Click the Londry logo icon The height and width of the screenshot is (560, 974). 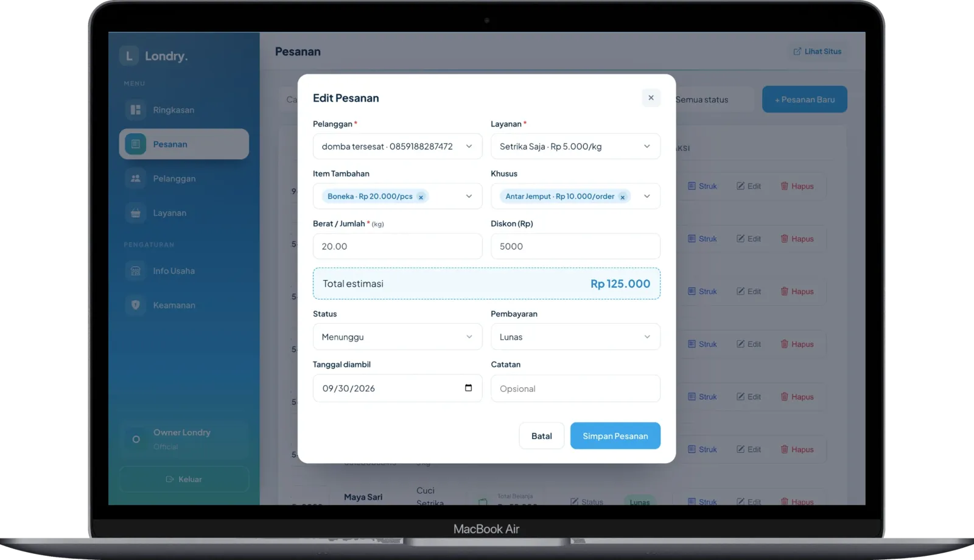pos(129,56)
